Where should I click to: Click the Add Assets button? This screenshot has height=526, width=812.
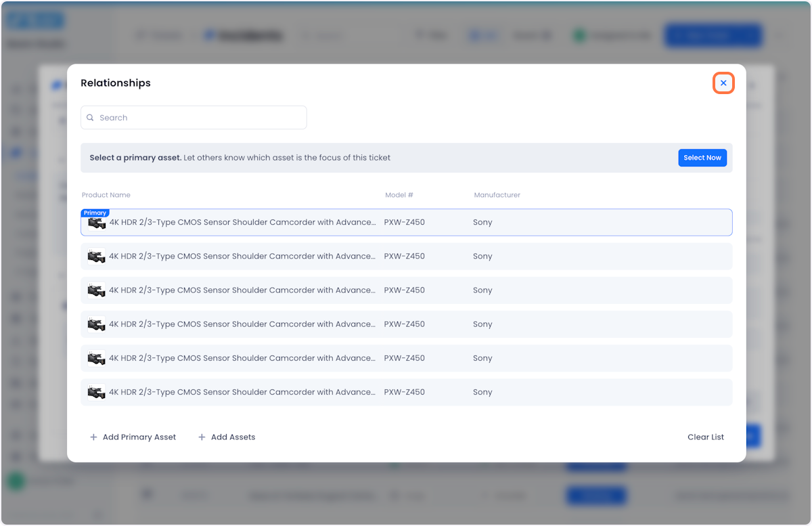click(x=227, y=437)
